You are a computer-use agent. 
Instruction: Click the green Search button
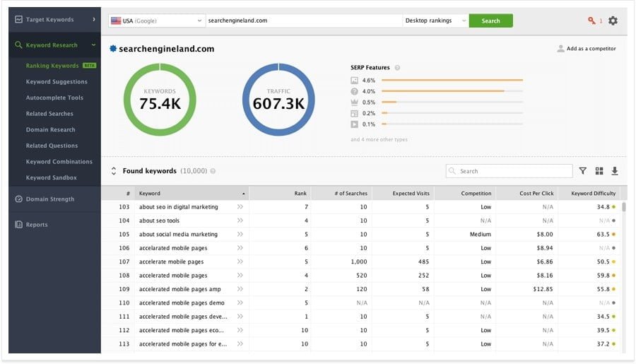tap(491, 20)
